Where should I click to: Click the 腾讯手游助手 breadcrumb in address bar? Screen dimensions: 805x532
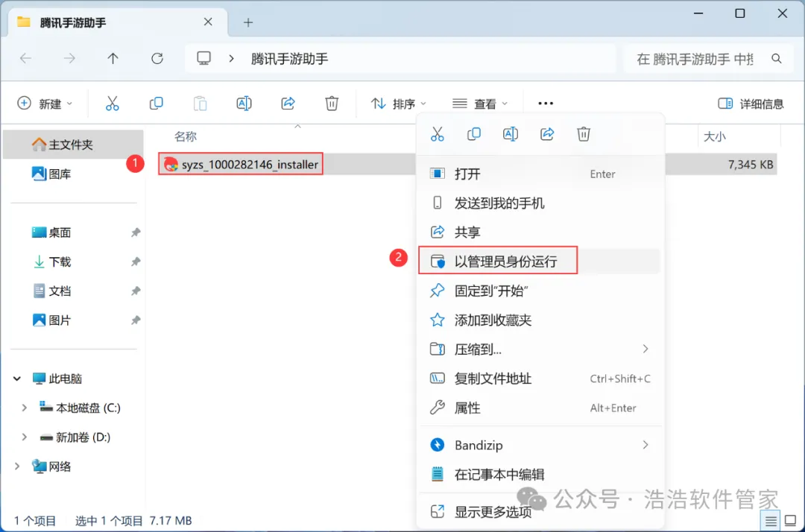(x=289, y=59)
